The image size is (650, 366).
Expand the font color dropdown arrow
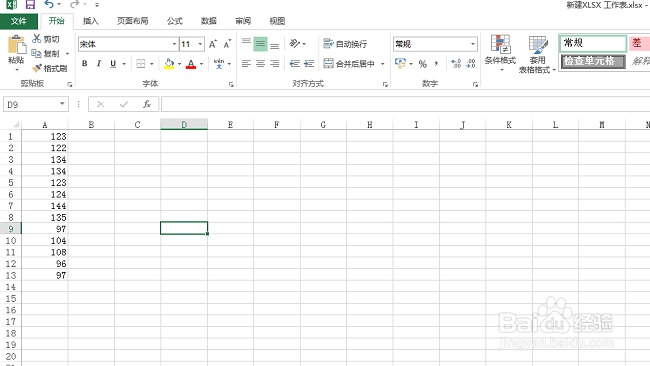tap(201, 64)
